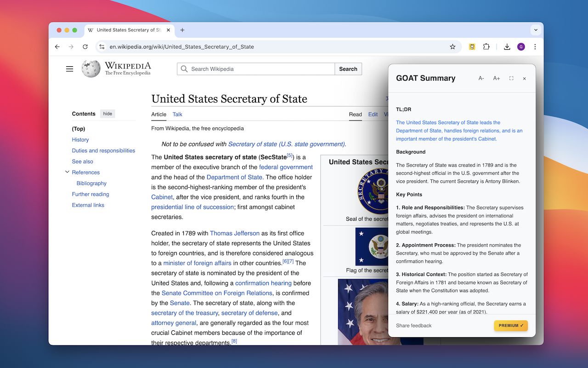Go to External links in Contents
Screen dimensions: 588x368
point(88,205)
